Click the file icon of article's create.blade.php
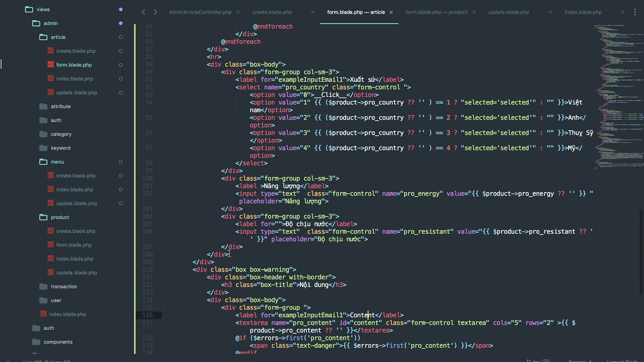The height and width of the screenshot is (362, 644). (50, 51)
